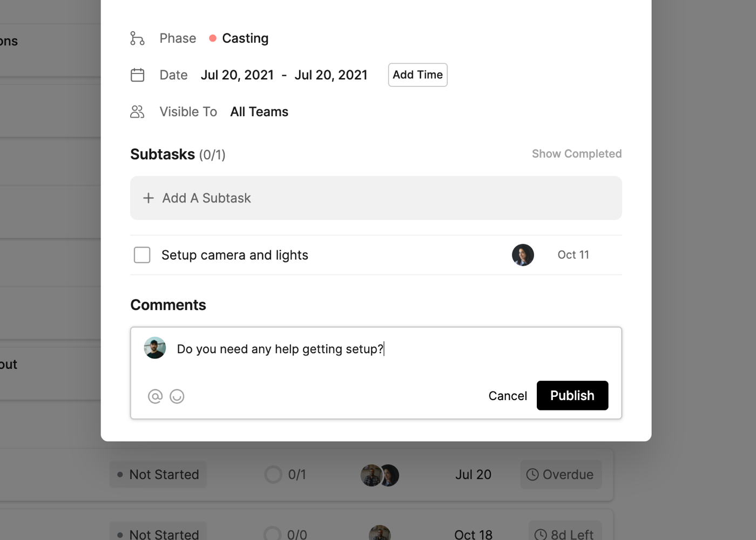Open the Casting phase dropdown

click(245, 38)
